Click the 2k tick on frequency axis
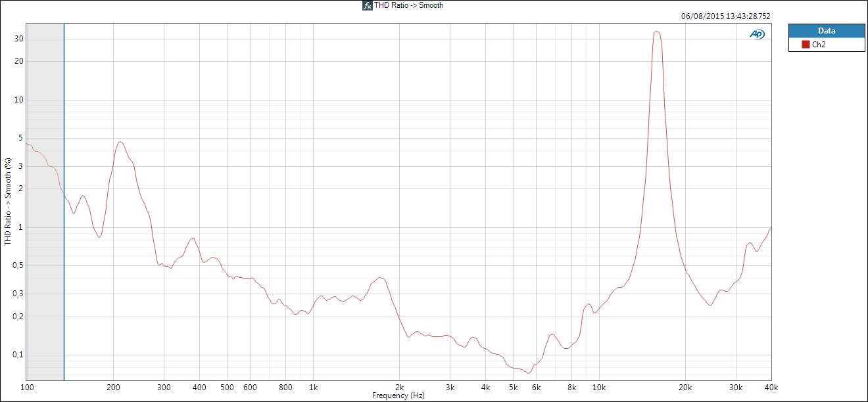868x402 pixels. (x=399, y=387)
